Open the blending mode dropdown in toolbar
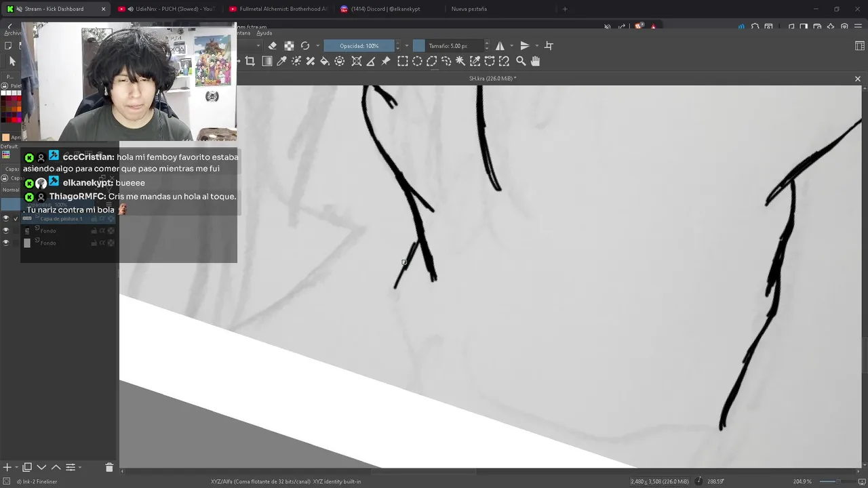This screenshot has height=488, width=868. (258, 45)
